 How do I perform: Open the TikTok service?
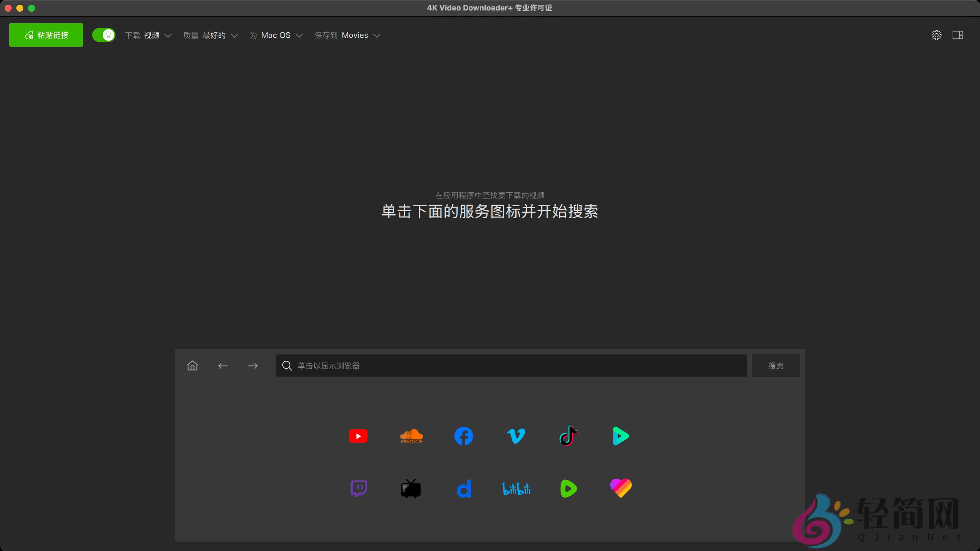pyautogui.click(x=568, y=436)
